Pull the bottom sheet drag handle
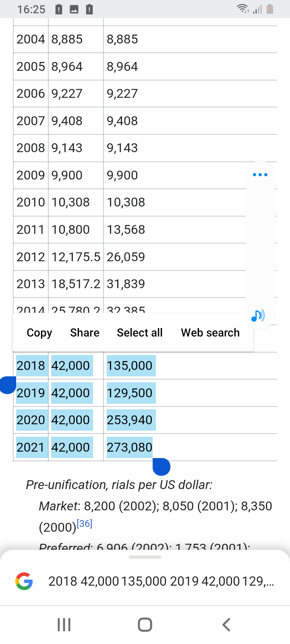 [x=145, y=557]
